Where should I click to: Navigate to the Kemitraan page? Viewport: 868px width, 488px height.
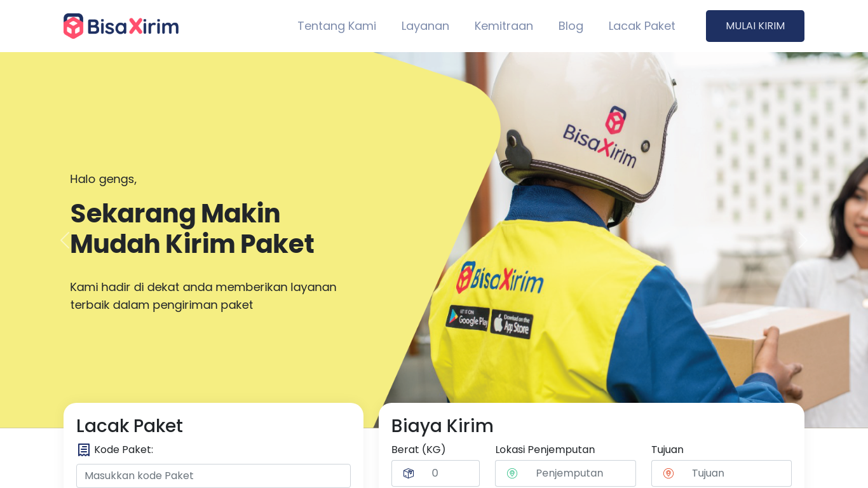[504, 26]
